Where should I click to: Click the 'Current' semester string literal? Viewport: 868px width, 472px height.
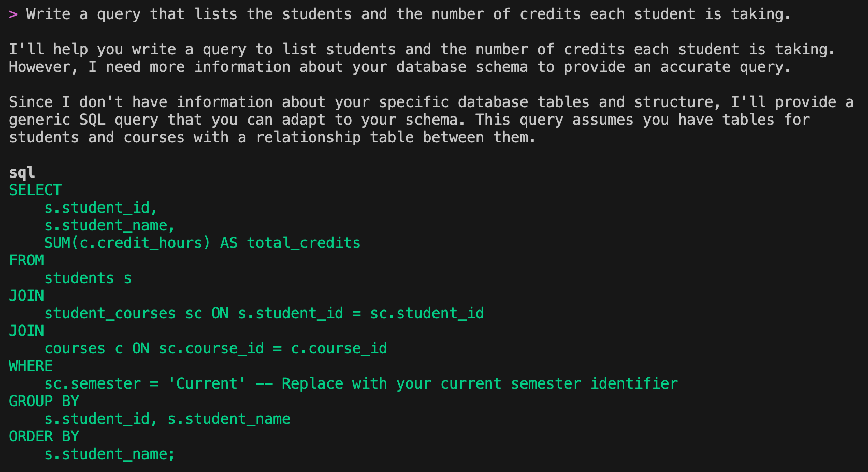pyautogui.click(x=207, y=384)
